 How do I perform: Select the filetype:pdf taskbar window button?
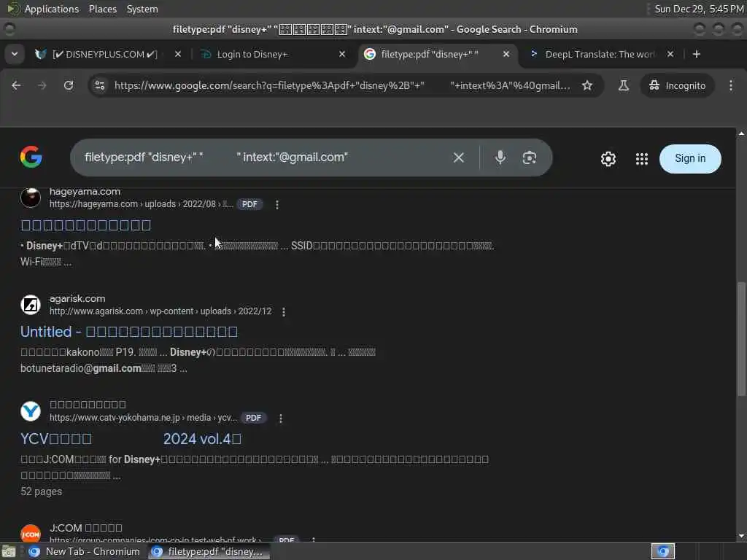[x=208, y=551]
